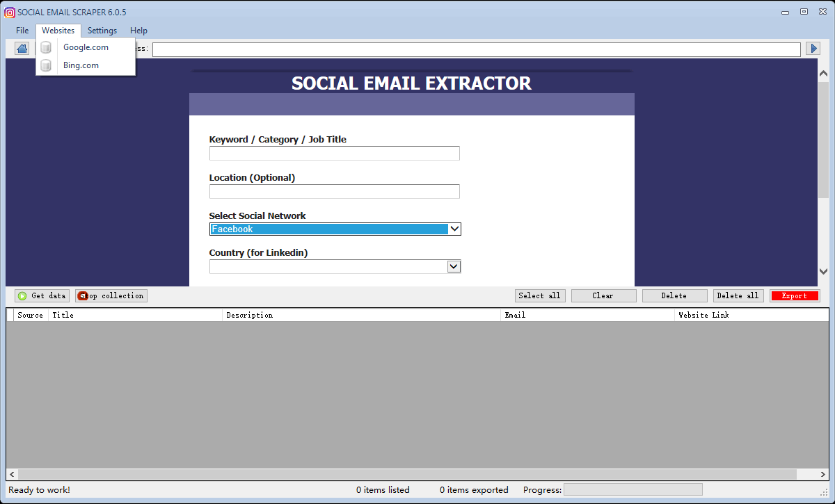Choose Google.com from the Websites menu
This screenshot has width=835, height=504.
(x=86, y=47)
